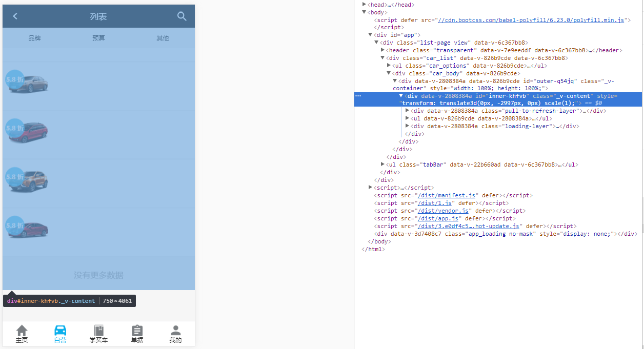Expand the head element node
The height and width of the screenshot is (349, 644).
click(364, 4)
